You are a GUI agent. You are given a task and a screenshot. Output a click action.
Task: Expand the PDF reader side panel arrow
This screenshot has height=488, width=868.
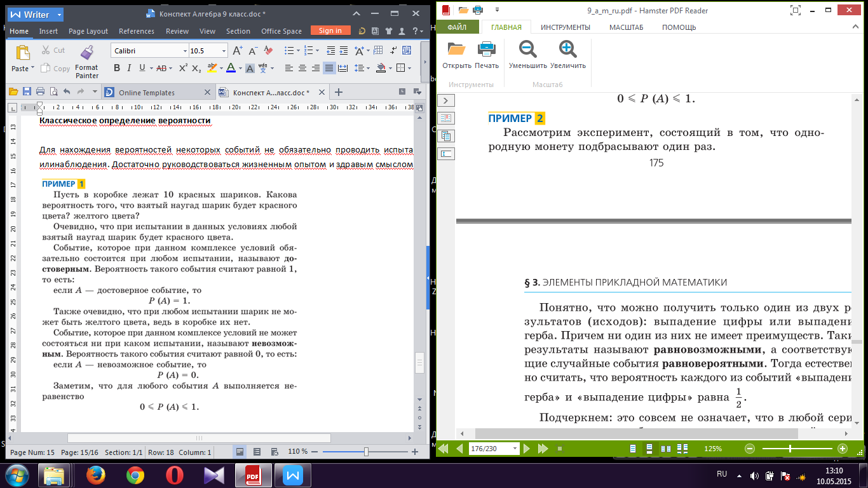pos(447,100)
